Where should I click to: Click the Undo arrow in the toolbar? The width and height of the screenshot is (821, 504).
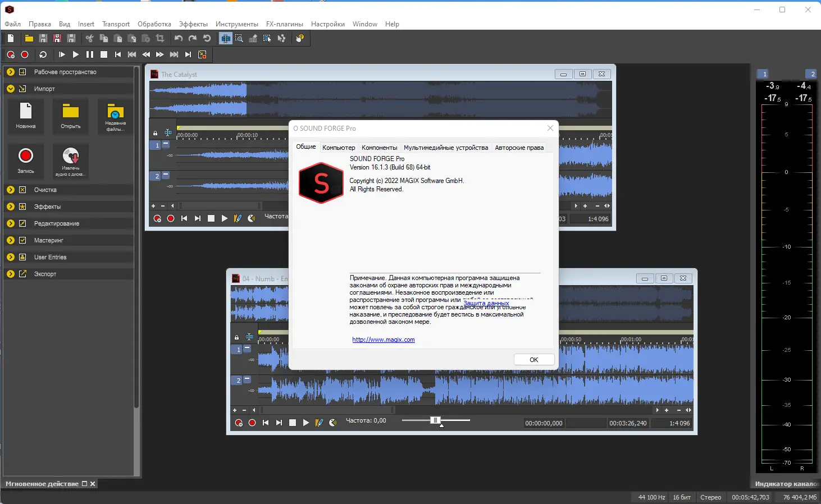tap(179, 38)
